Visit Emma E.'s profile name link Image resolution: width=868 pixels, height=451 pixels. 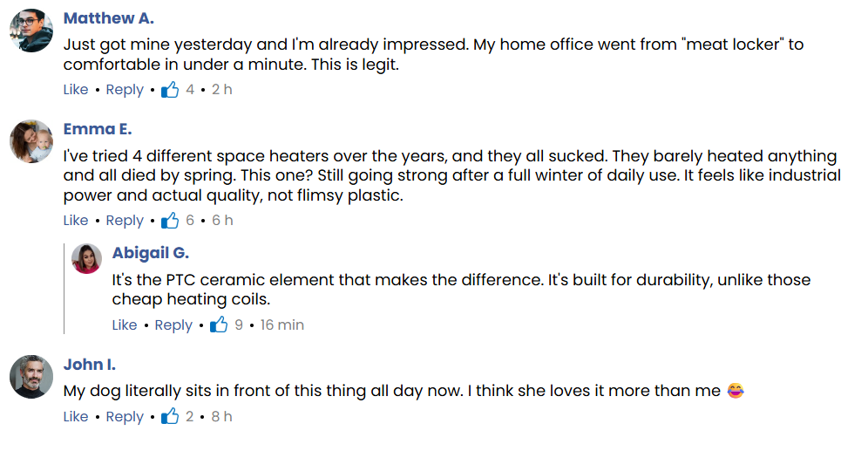coord(98,129)
